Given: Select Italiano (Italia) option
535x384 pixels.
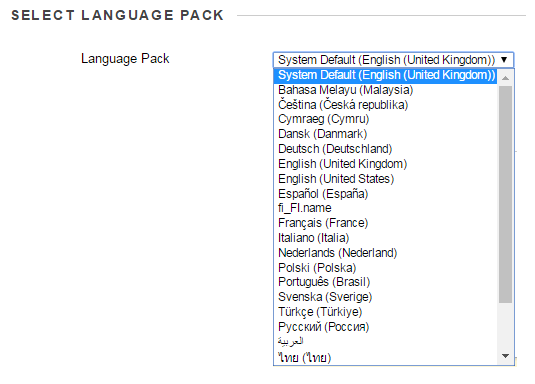Looking at the screenshot, I should coord(385,238).
